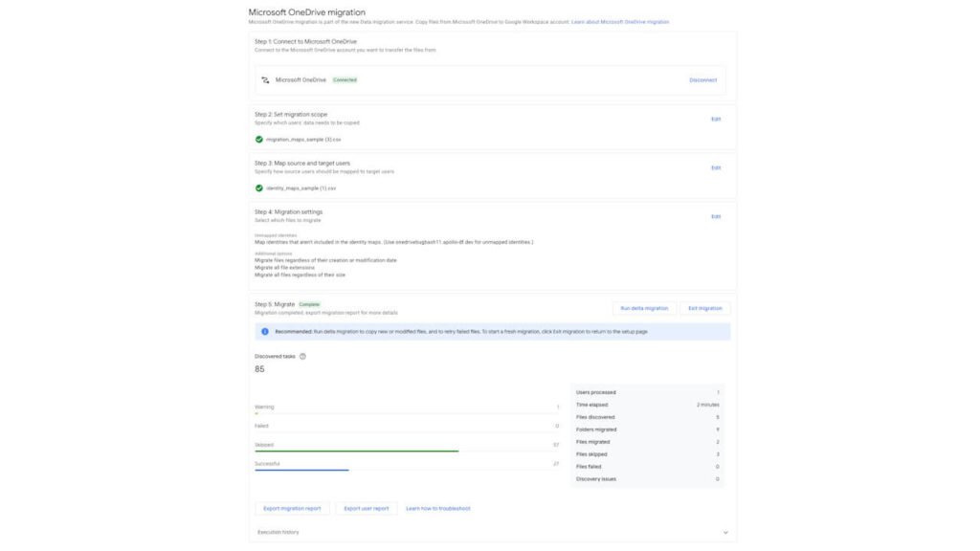Expand the Execution history chevron

[x=725, y=532]
